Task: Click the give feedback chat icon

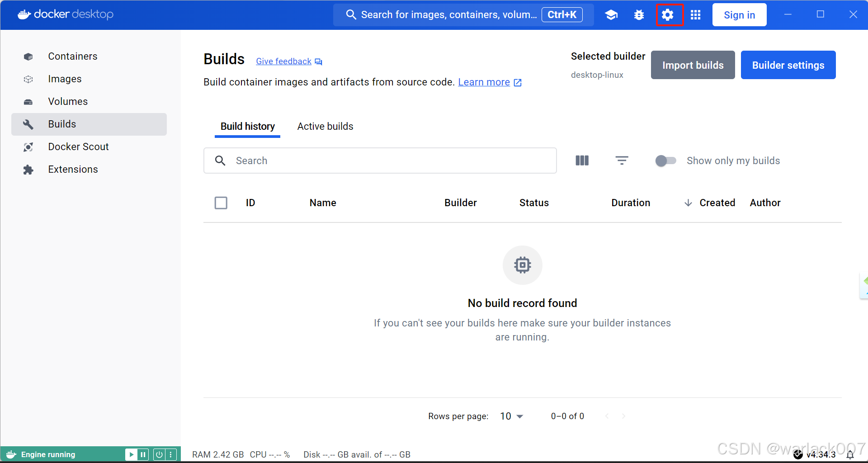Action: point(319,61)
